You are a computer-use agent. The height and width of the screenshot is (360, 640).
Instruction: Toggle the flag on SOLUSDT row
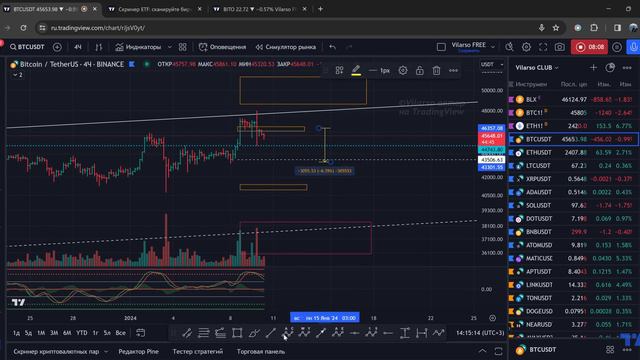(511, 205)
